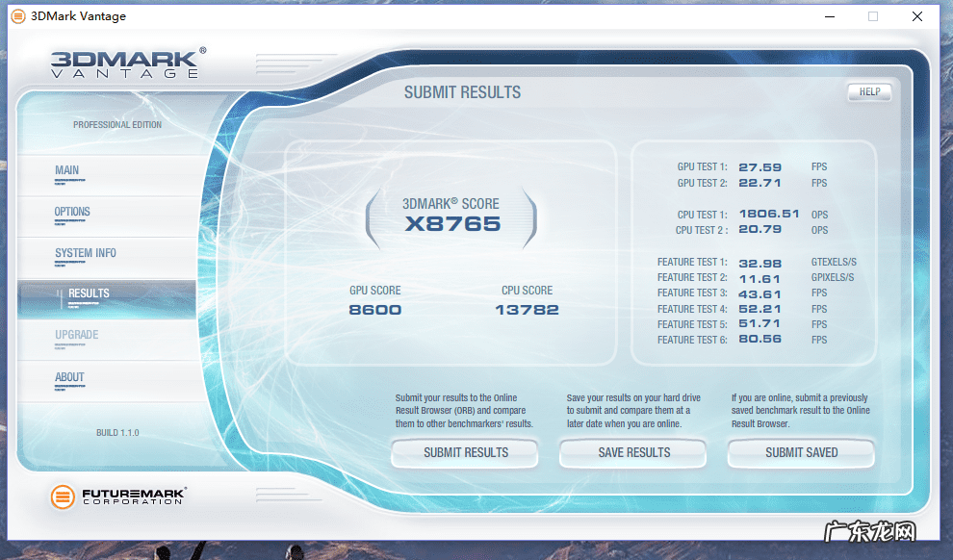
Task: Click the X8765 3DMark score value
Action: click(x=452, y=224)
